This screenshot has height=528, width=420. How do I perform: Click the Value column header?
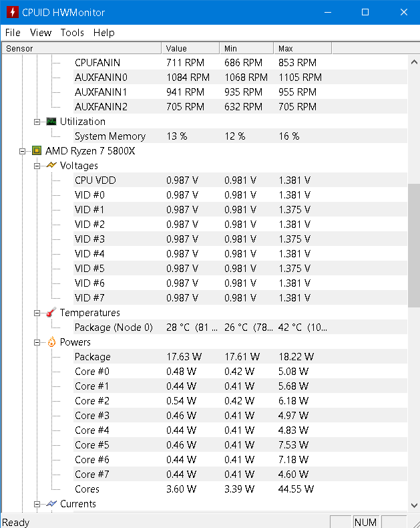point(190,49)
